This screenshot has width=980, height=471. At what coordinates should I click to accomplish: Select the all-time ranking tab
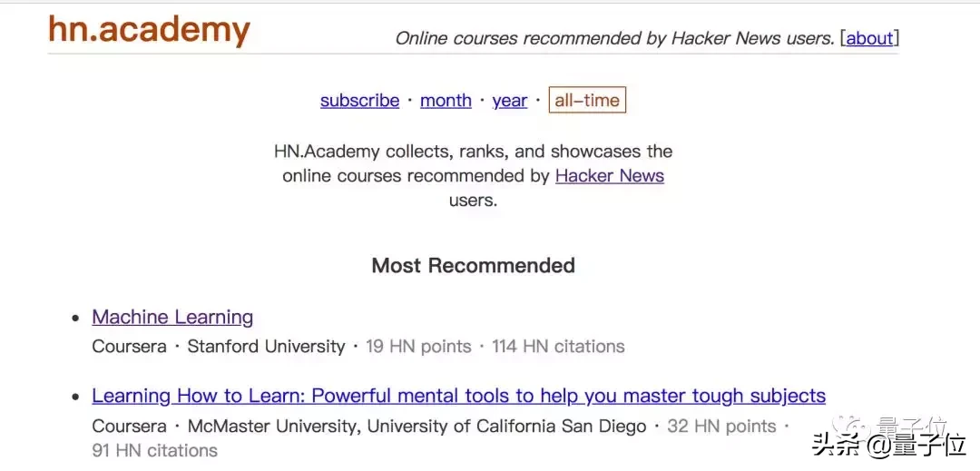[587, 101]
